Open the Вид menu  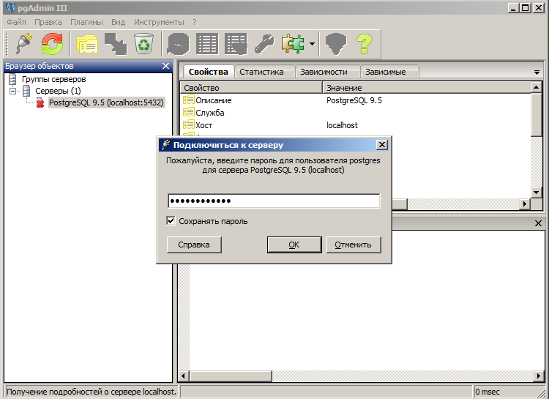click(118, 22)
